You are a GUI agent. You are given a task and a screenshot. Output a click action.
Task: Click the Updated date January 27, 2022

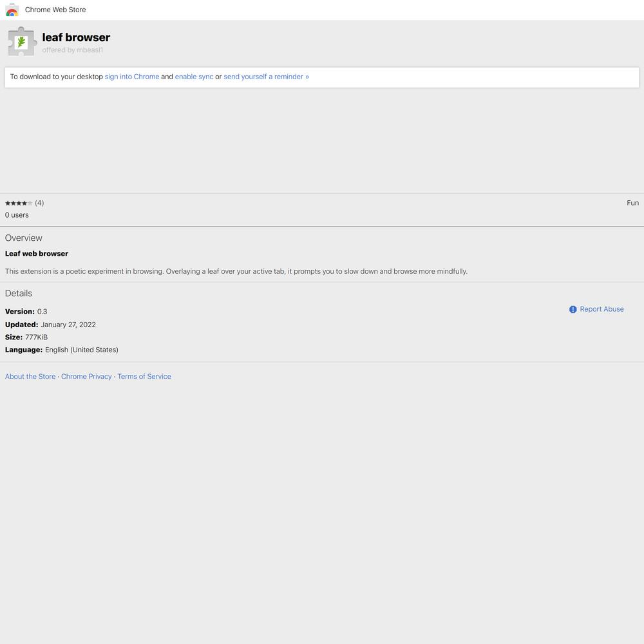point(68,325)
